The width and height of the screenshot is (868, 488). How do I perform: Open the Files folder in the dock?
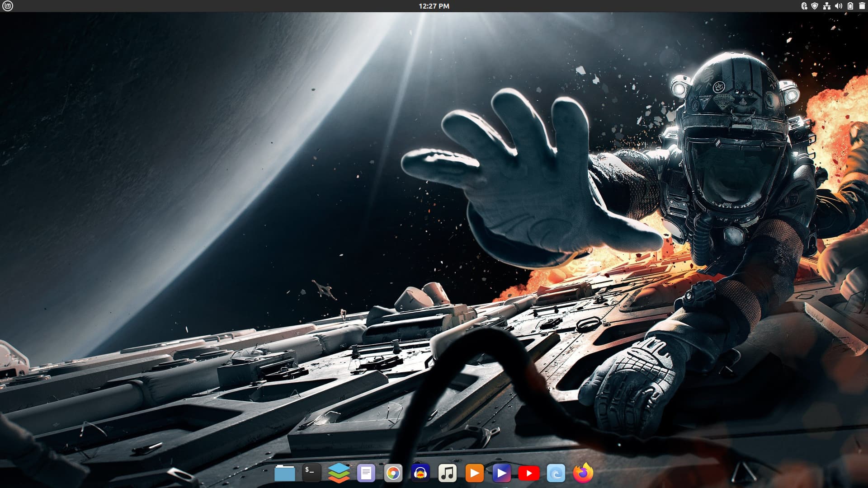(284, 473)
